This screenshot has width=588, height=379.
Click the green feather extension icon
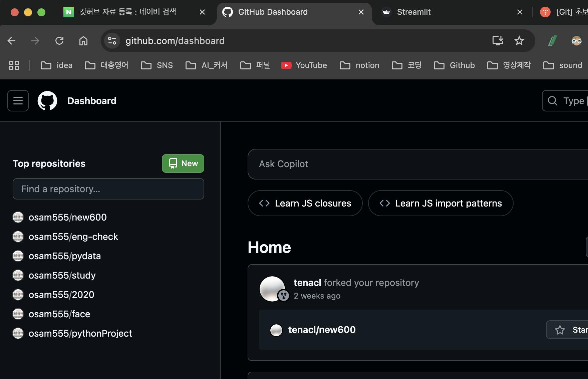(553, 41)
